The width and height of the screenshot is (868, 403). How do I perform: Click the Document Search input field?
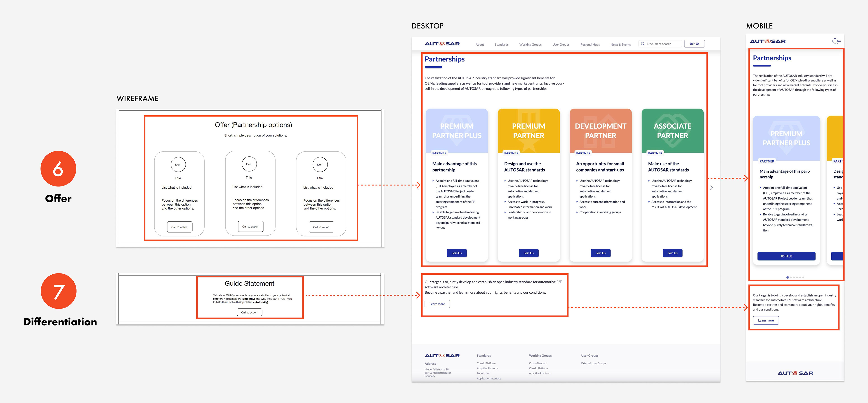click(660, 44)
